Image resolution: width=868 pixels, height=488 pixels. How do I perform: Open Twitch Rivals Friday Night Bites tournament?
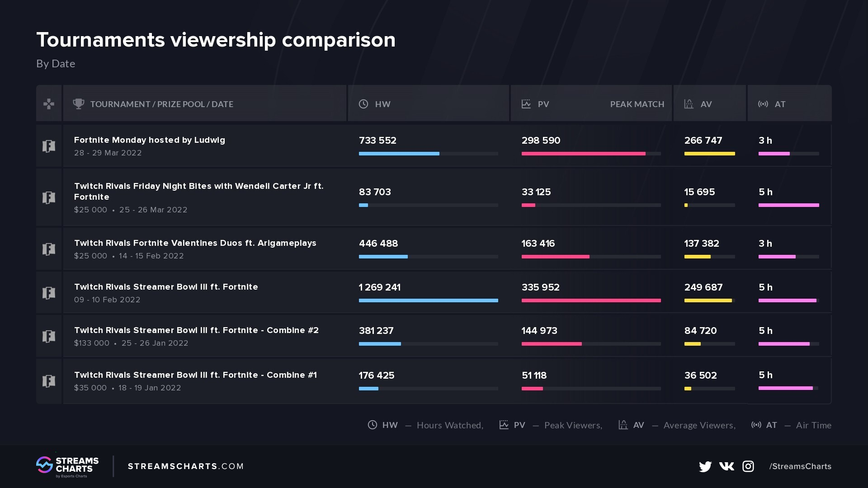(199, 192)
